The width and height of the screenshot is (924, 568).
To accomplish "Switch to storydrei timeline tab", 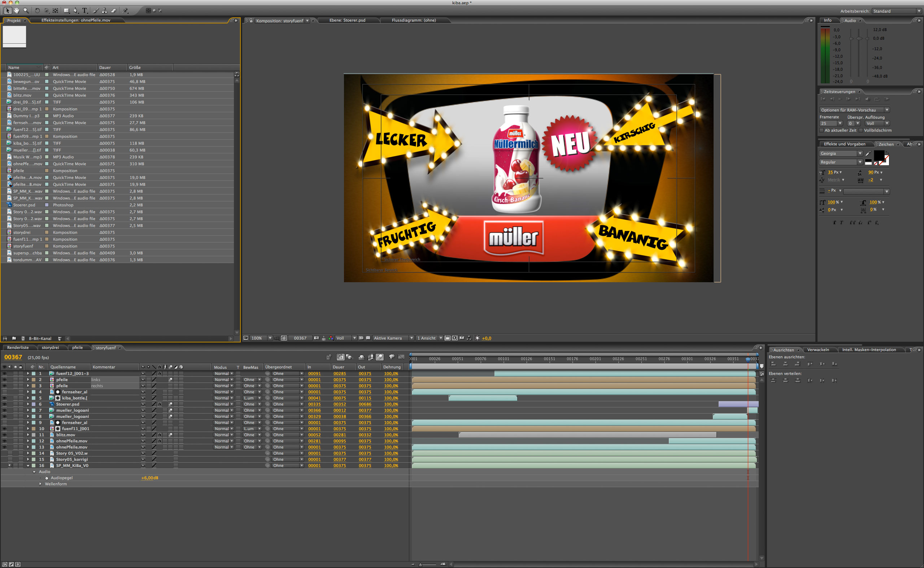I will [x=51, y=348].
